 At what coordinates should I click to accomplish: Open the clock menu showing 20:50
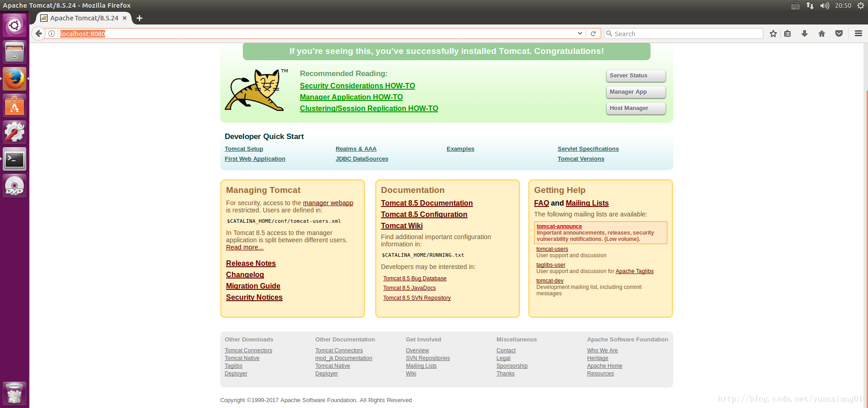[x=843, y=5]
